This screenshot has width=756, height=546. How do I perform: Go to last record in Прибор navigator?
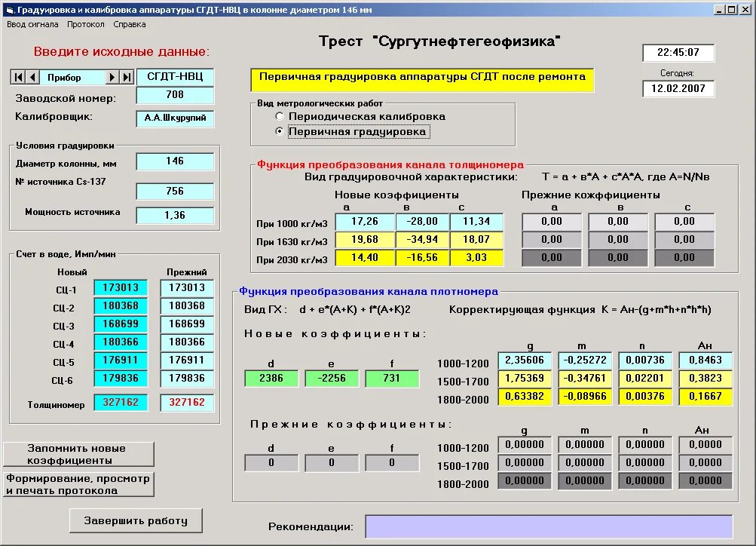(127, 77)
